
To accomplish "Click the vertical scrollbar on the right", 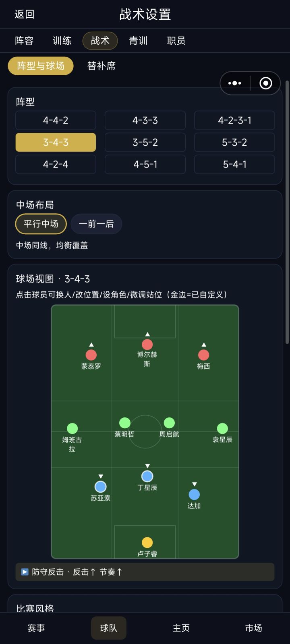I will pos(287,212).
